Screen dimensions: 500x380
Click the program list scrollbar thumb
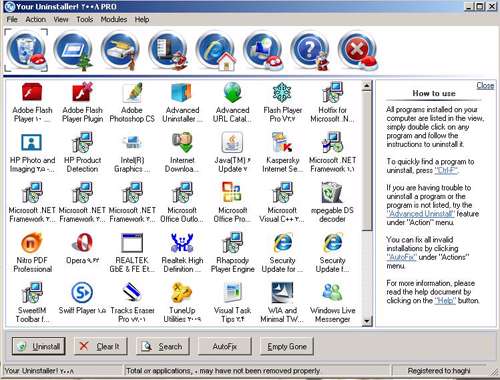click(x=367, y=161)
